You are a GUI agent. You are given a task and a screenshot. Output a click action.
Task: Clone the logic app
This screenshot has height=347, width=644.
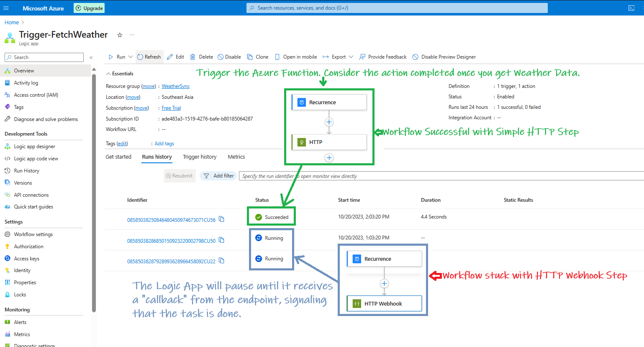point(258,57)
